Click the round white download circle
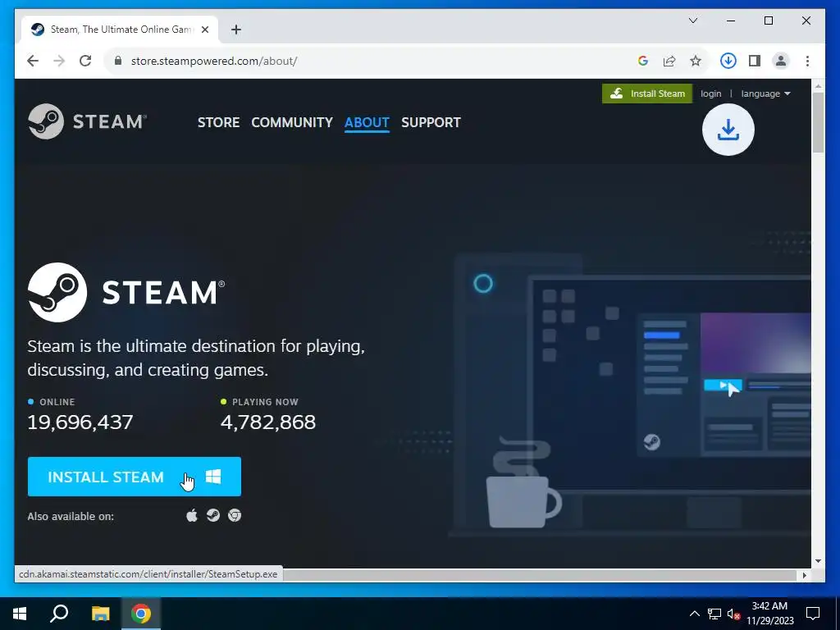This screenshot has height=630, width=840. click(728, 130)
